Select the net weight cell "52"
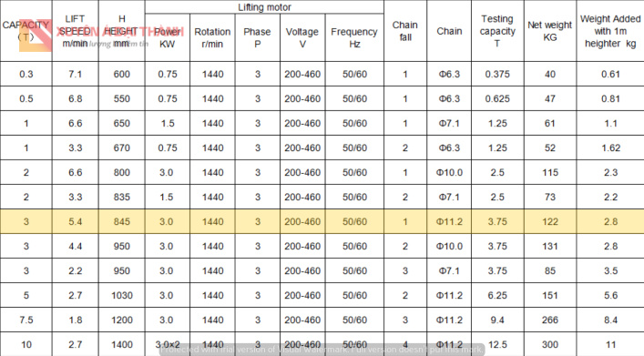The height and width of the screenshot is (356, 644). pos(550,147)
